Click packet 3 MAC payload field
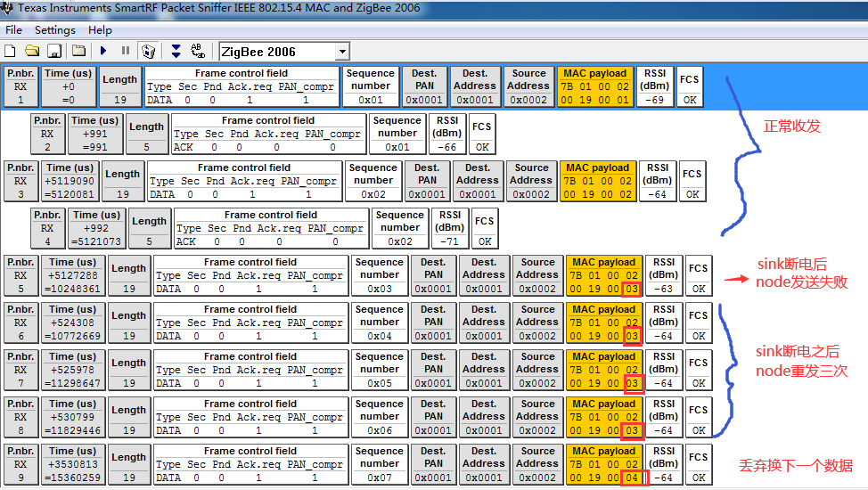The width and height of the screenshot is (868, 490). pyautogui.click(x=597, y=181)
